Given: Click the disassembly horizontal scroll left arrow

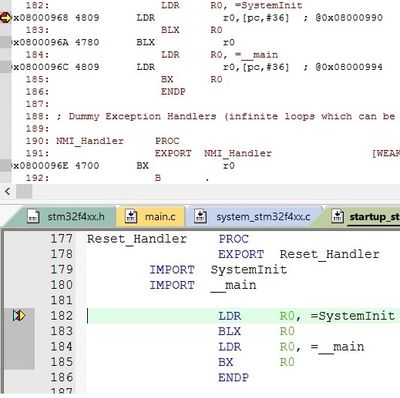Looking at the screenshot, I should click(x=7, y=191).
